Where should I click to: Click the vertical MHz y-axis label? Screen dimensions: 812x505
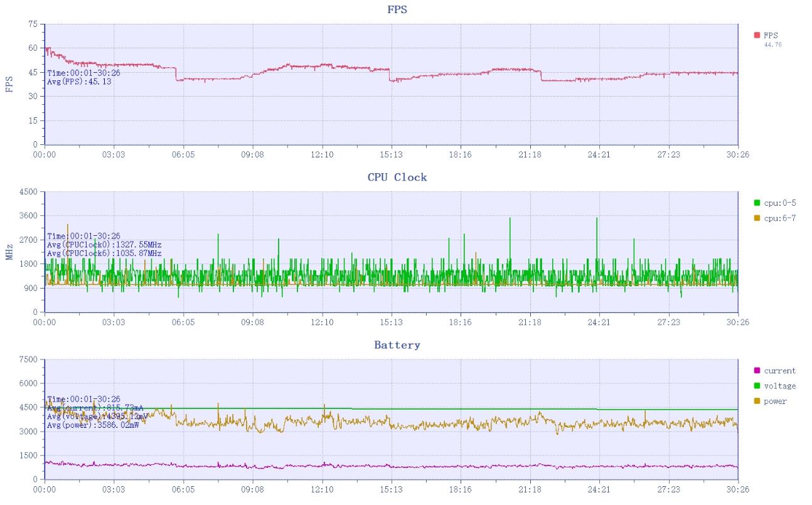(x=9, y=252)
